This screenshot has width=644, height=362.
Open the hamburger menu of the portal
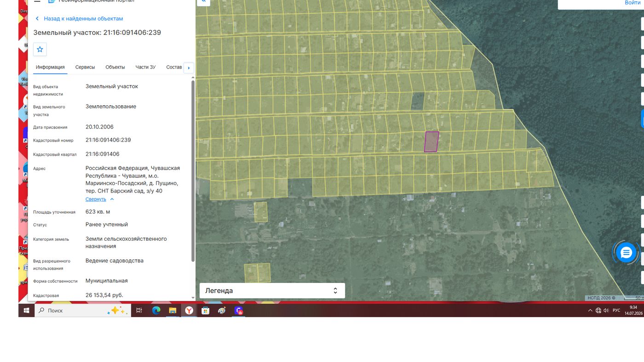point(37,1)
